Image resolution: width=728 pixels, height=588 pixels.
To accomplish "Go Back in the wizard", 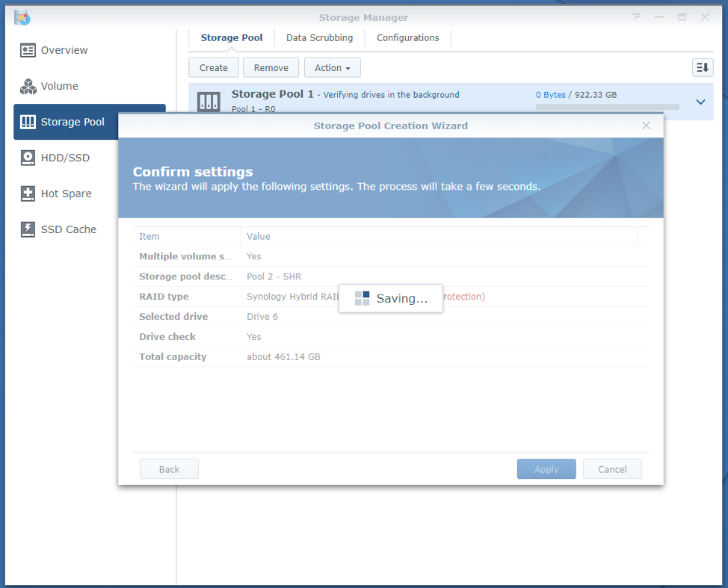I will point(169,469).
